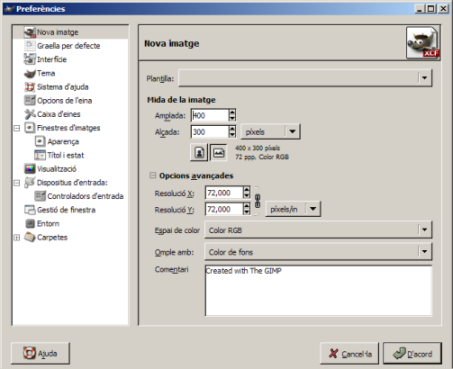Click the Cancel·la button
Image resolution: width=453 pixels, height=369 pixels.
click(x=349, y=353)
